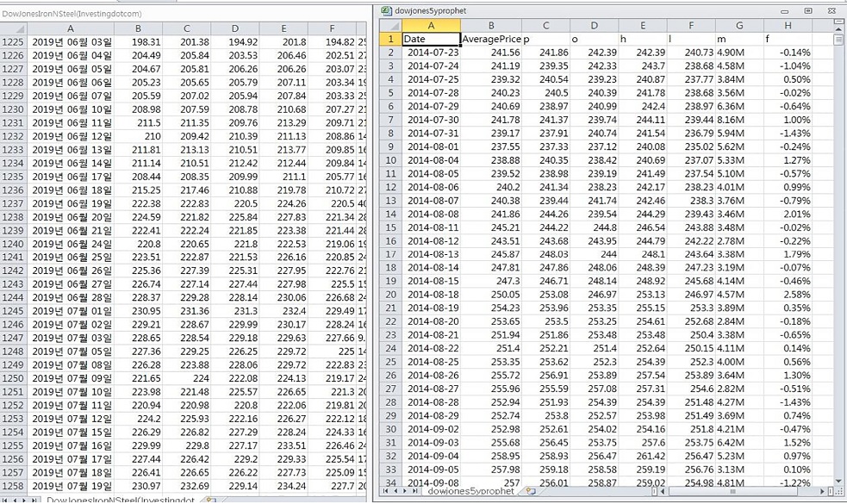Open the DowJonesIronNSteel(Investingdot sheet tab

tap(121, 500)
